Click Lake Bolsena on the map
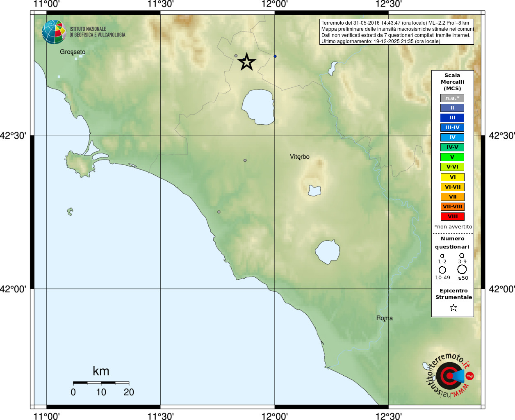 tap(258, 106)
